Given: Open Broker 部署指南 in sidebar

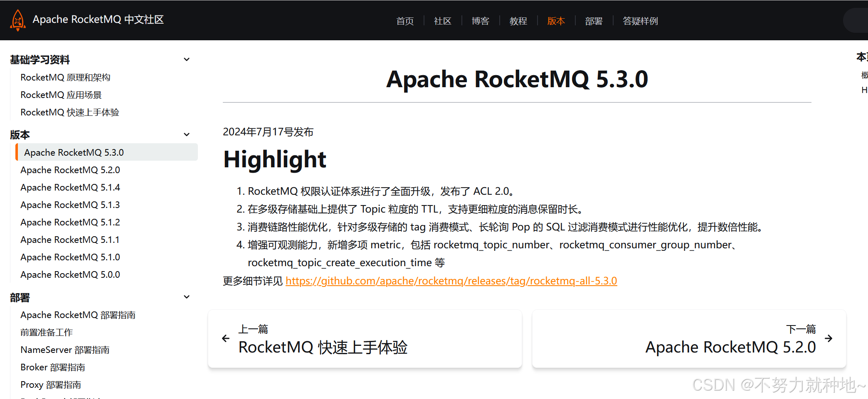Looking at the screenshot, I should pyautogui.click(x=53, y=367).
